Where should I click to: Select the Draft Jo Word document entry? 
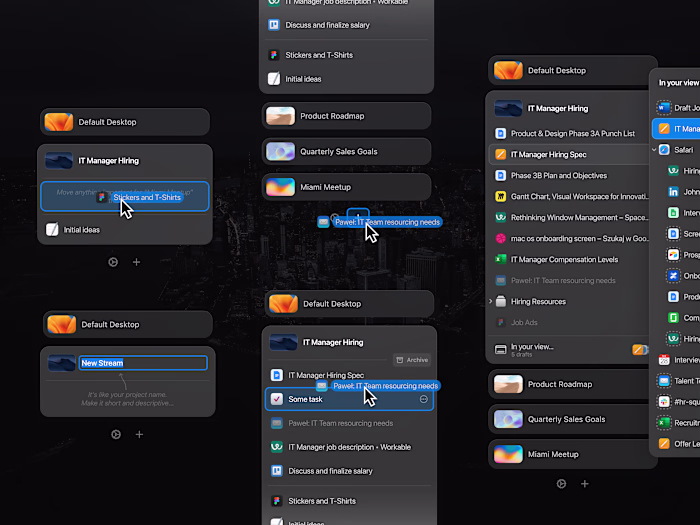pyautogui.click(x=678, y=108)
